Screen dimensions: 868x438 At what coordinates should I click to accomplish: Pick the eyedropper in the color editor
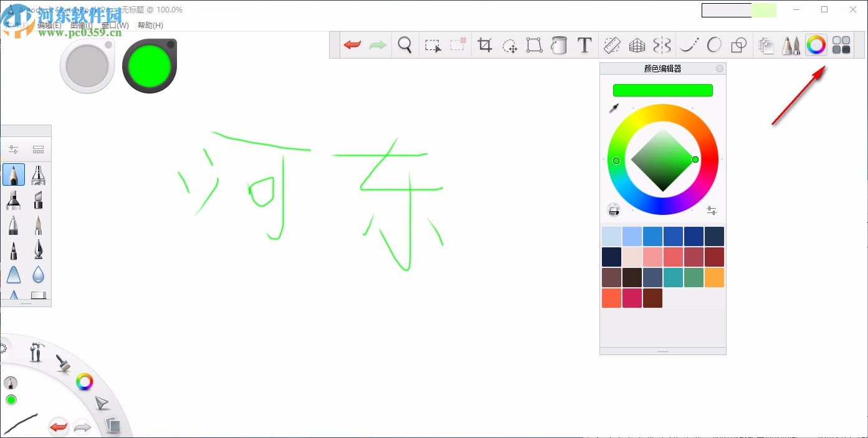613,108
